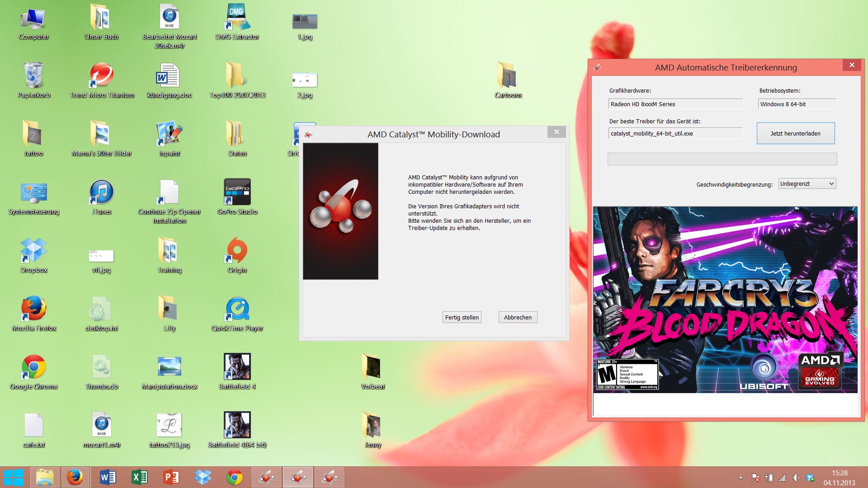Open the Jenny folder
The height and width of the screenshot is (488, 868).
[373, 430]
